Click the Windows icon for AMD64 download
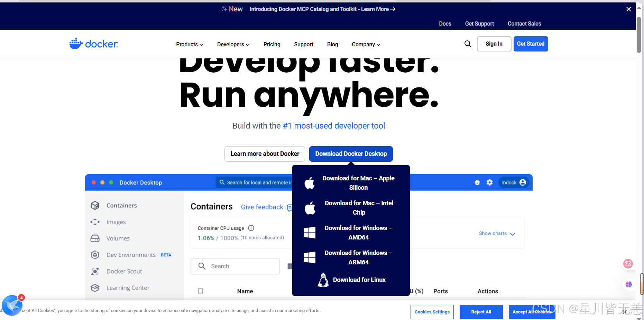 tap(310, 233)
